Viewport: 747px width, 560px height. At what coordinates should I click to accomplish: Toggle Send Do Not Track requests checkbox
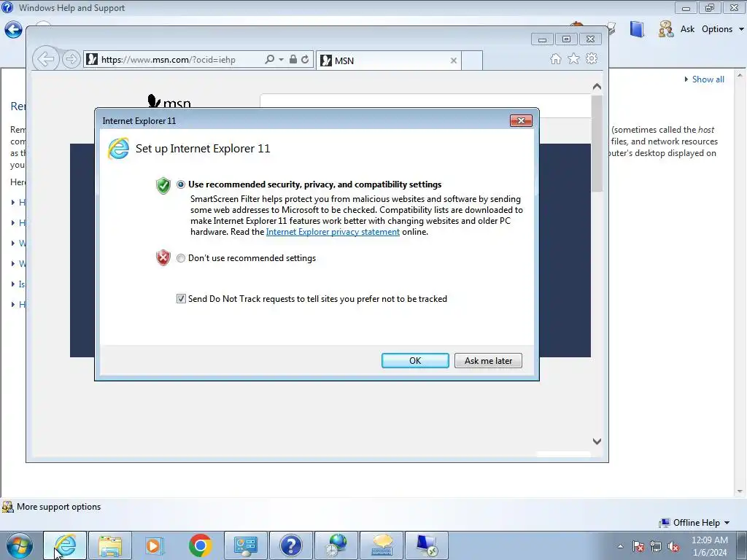[181, 298]
